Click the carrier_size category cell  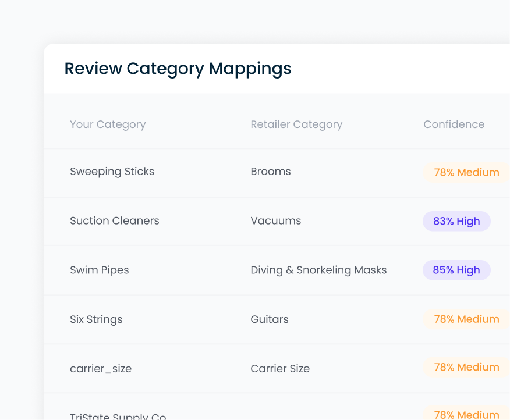(100, 368)
